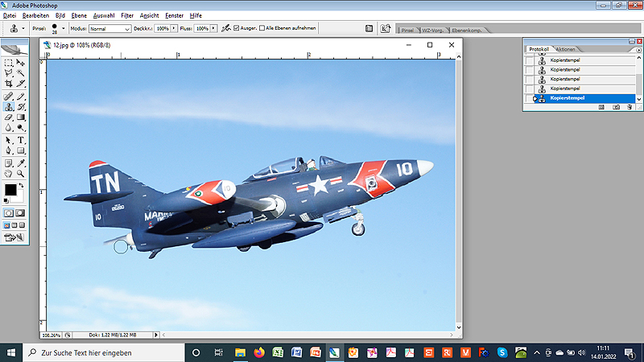Switch to Quick Mask mode
Image resolution: width=644 pixels, height=362 pixels.
20,213
